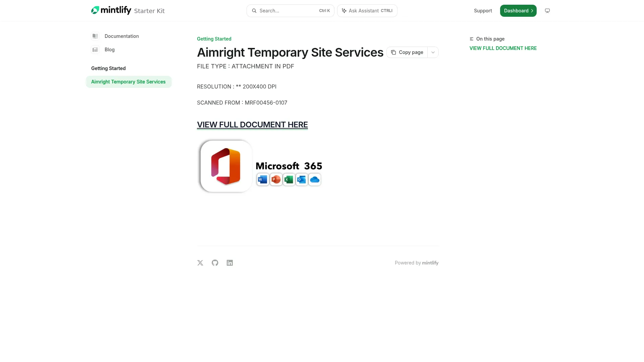This screenshot has height=362, width=644.
Task: Click the SCANNED FROM : MRF00456-0107 text
Action: pyautogui.click(x=242, y=103)
